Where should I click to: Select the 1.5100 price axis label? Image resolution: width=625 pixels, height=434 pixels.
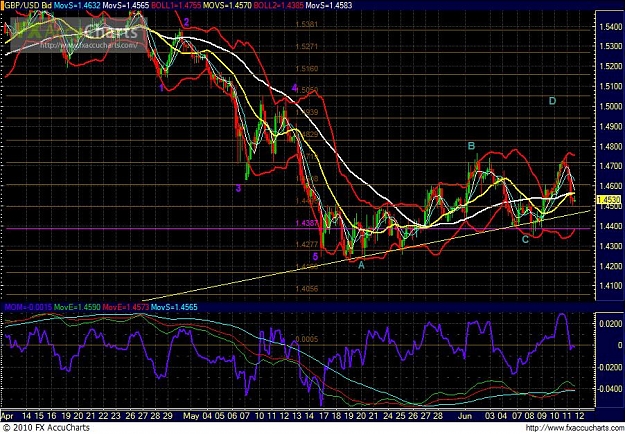coord(610,86)
